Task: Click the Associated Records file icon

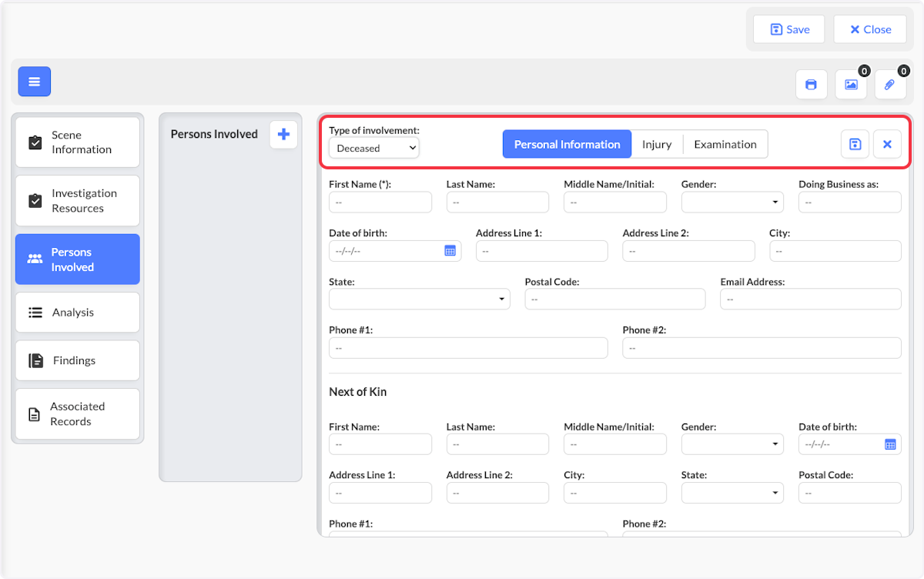Action: point(34,414)
